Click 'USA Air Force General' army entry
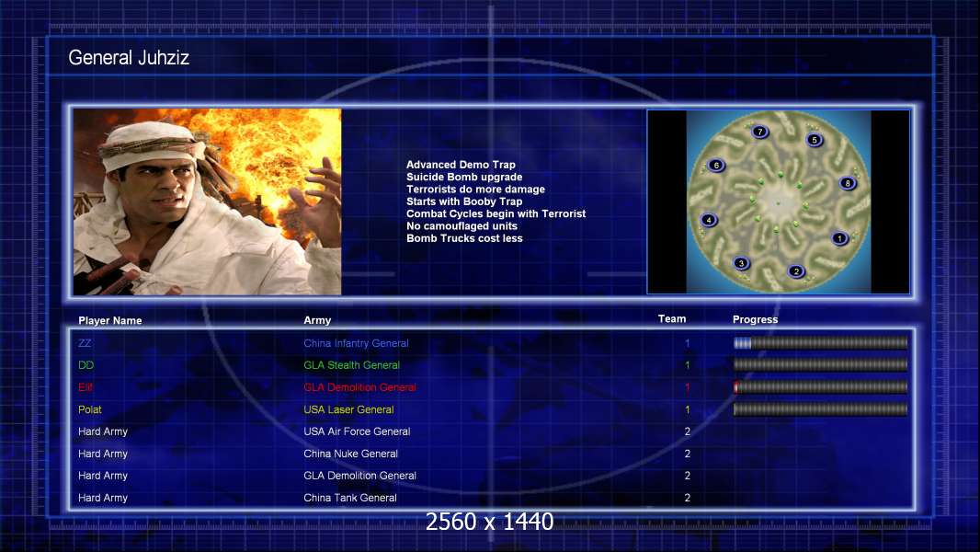The image size is (980, 552). coord(357,431)
